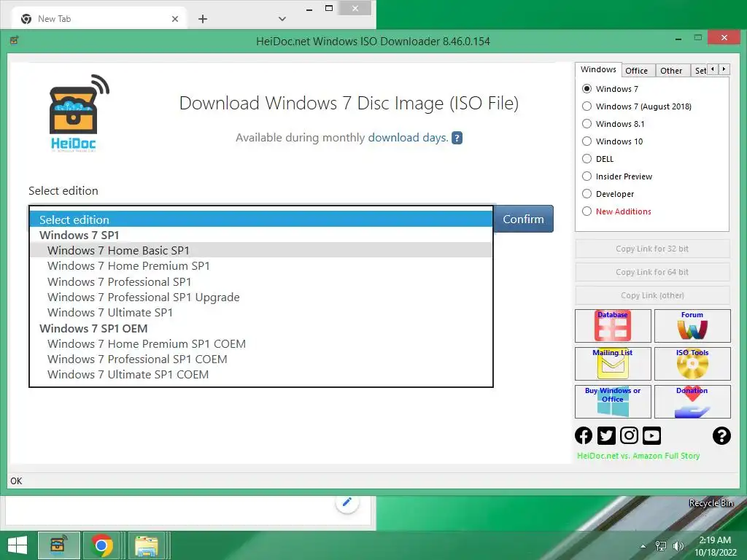Click the Windows 7 SP1 group header
The height and width of the screenshot is (560, 747).
(x=79, y=236)
